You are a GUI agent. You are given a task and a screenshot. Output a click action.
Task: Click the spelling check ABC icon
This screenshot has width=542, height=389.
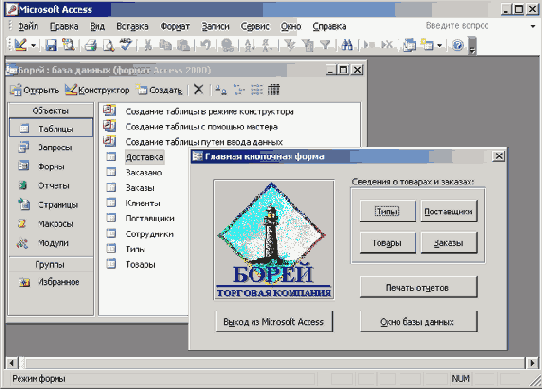pos(126,45)
